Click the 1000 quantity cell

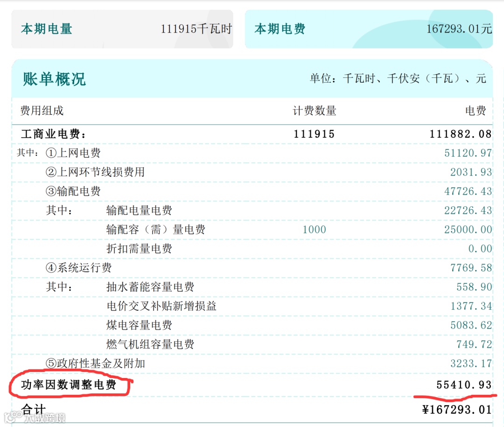(314, 230)
